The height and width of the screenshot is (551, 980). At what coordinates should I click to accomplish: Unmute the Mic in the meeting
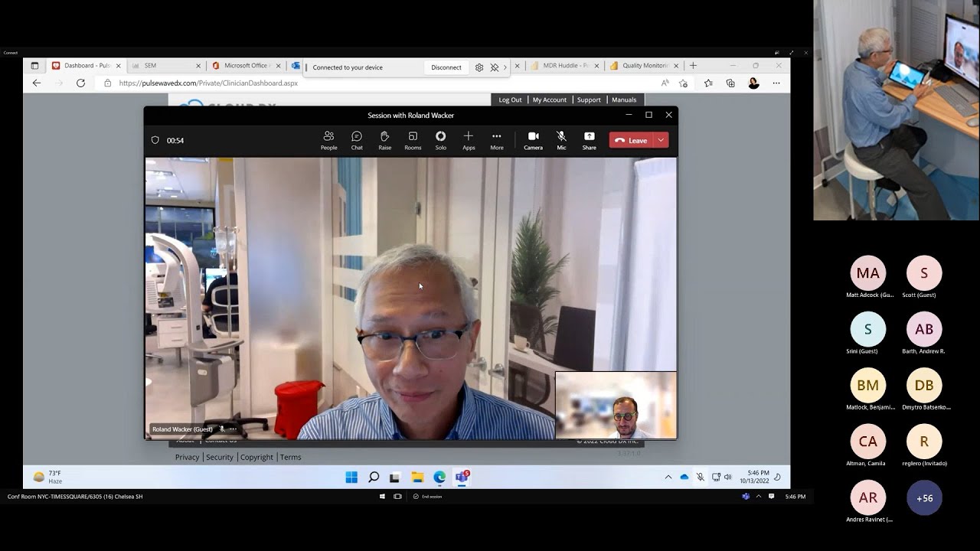(561, 140)
